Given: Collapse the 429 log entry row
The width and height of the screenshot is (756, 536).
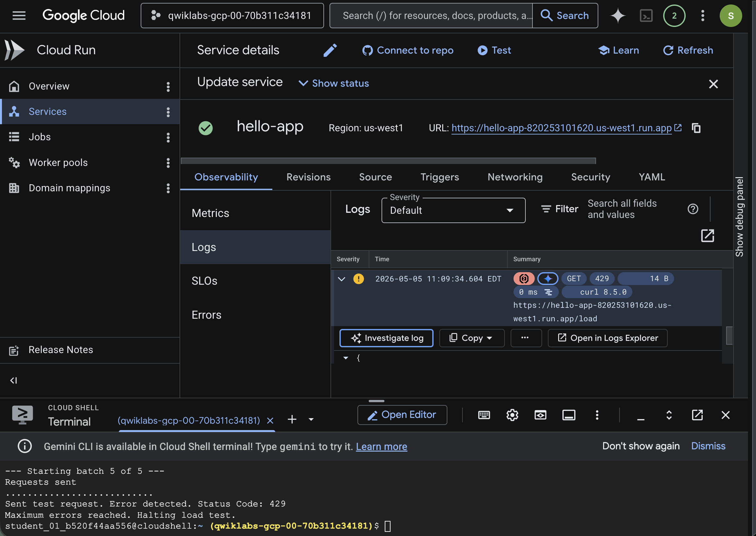Looking at the screenshot, I should [341, 279].
